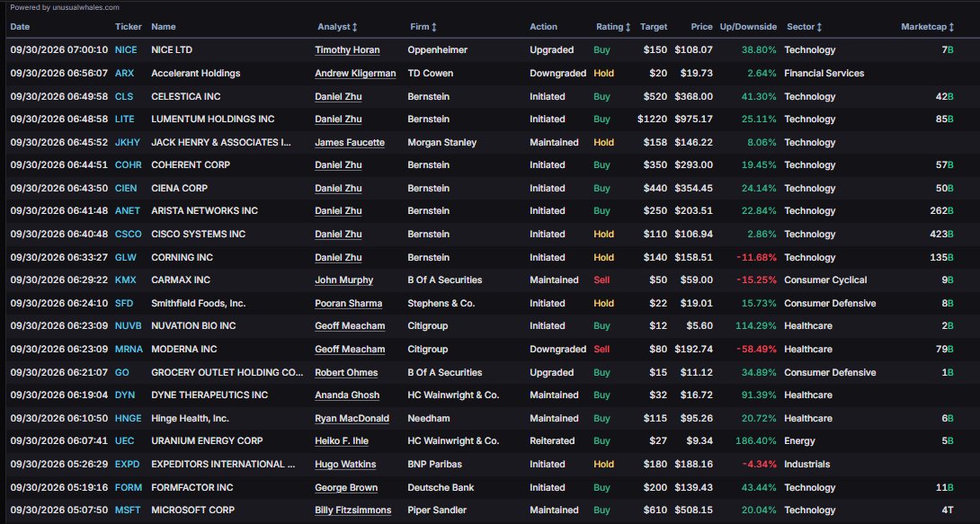Click the Target column header
980x524 pixels.
653,27
